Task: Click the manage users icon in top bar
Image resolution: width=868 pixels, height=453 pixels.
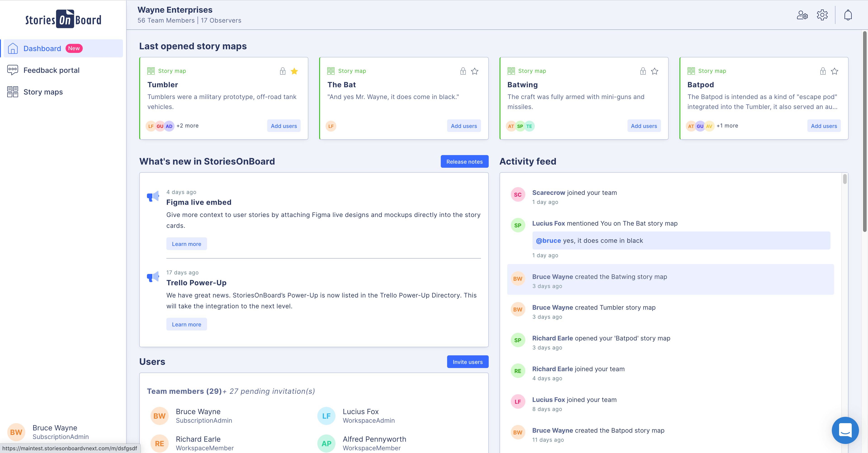Action: [802, 15]
